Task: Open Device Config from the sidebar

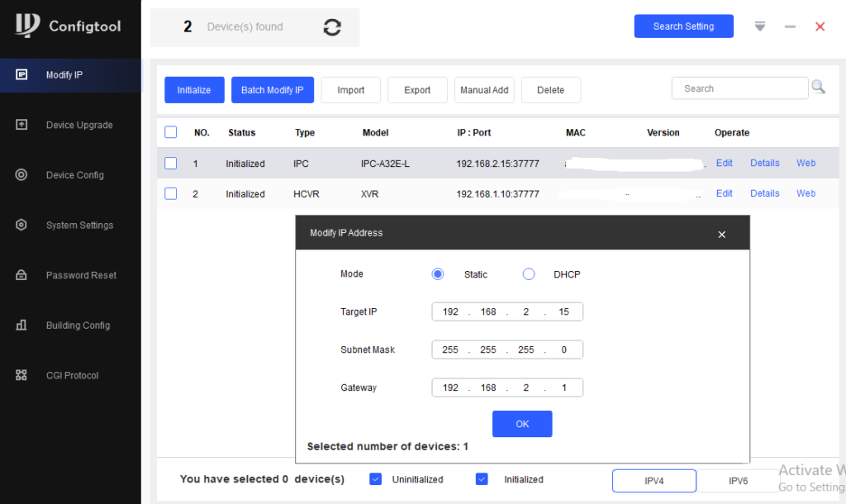Action: [74, 175]
